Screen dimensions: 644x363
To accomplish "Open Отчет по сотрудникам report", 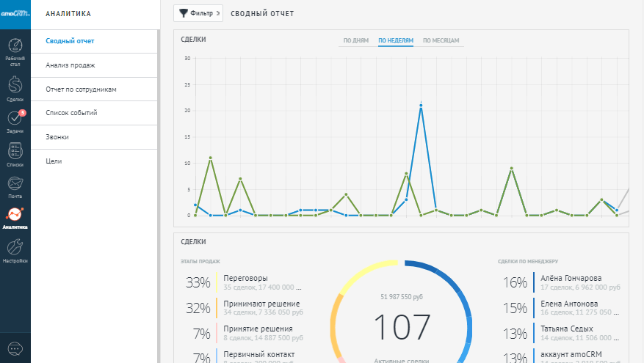I will [82, 89].
